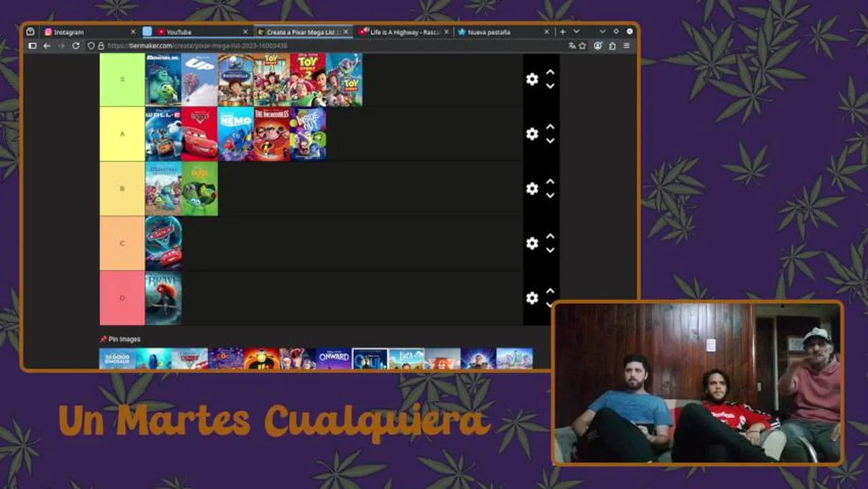
Task: Bookmark page with star icon
Action: tap(583, 46)
